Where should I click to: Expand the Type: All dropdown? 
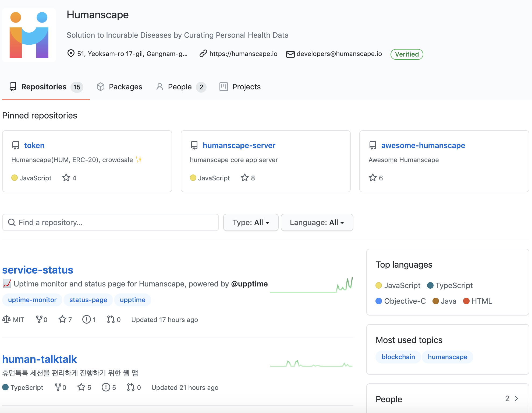(251, 222)
